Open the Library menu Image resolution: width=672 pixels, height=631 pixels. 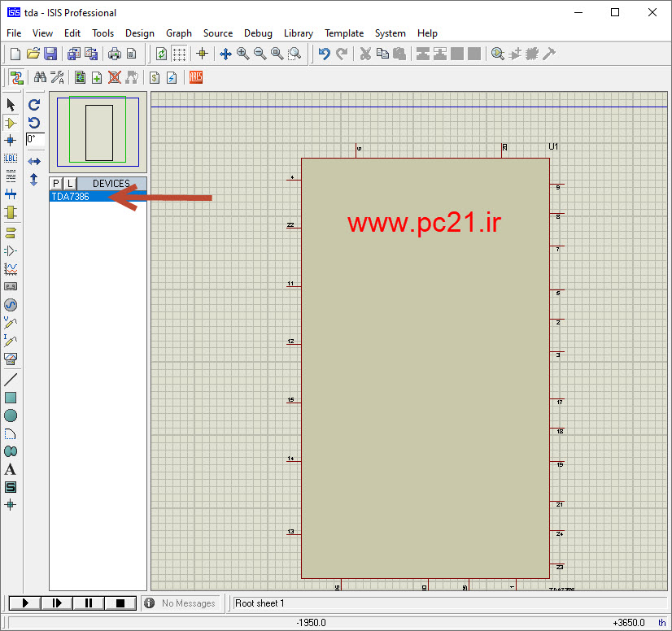[299, 33]
